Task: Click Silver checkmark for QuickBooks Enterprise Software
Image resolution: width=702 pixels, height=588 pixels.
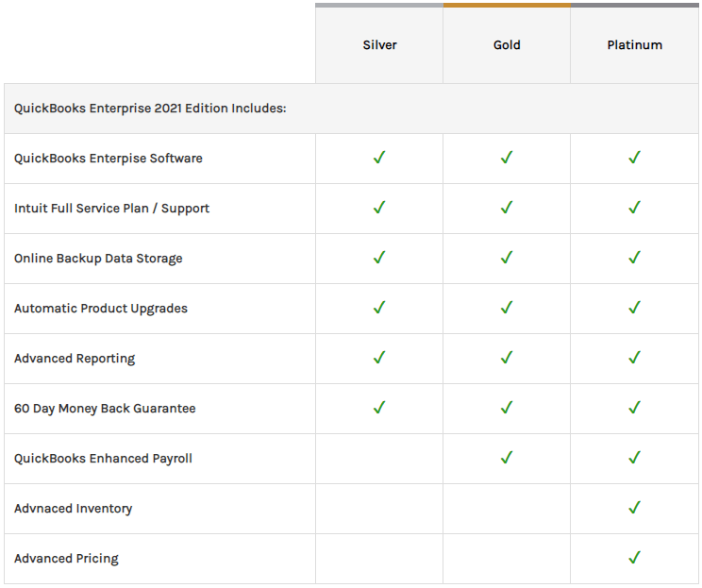Action: click(379, 158)
